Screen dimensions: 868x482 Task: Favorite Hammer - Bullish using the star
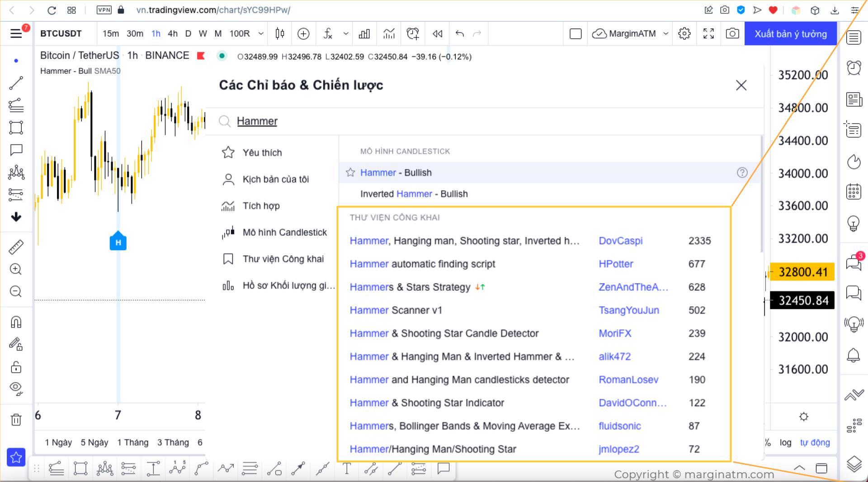point(350,173)
